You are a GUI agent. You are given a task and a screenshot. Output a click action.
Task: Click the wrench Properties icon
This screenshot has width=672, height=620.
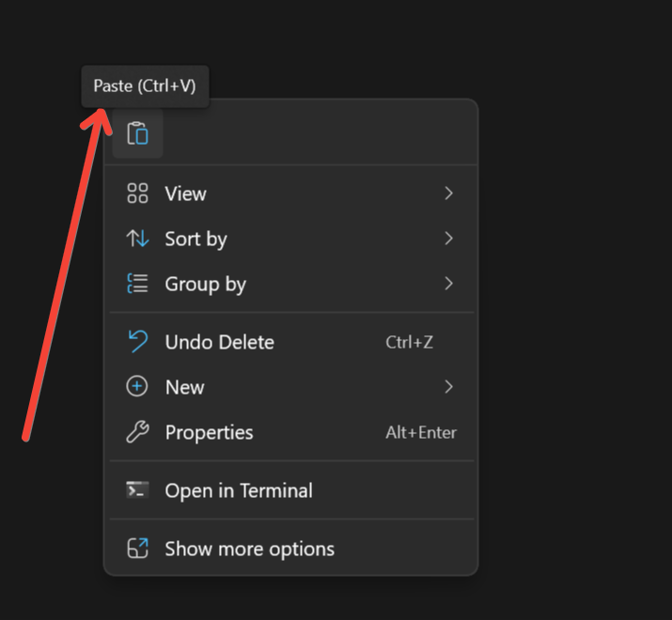pyautogui.click(x=137, y=432)
